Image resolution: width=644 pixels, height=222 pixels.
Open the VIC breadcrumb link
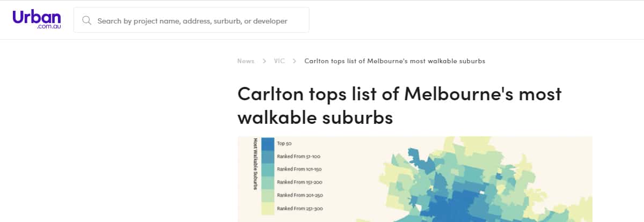coord(279,61)
